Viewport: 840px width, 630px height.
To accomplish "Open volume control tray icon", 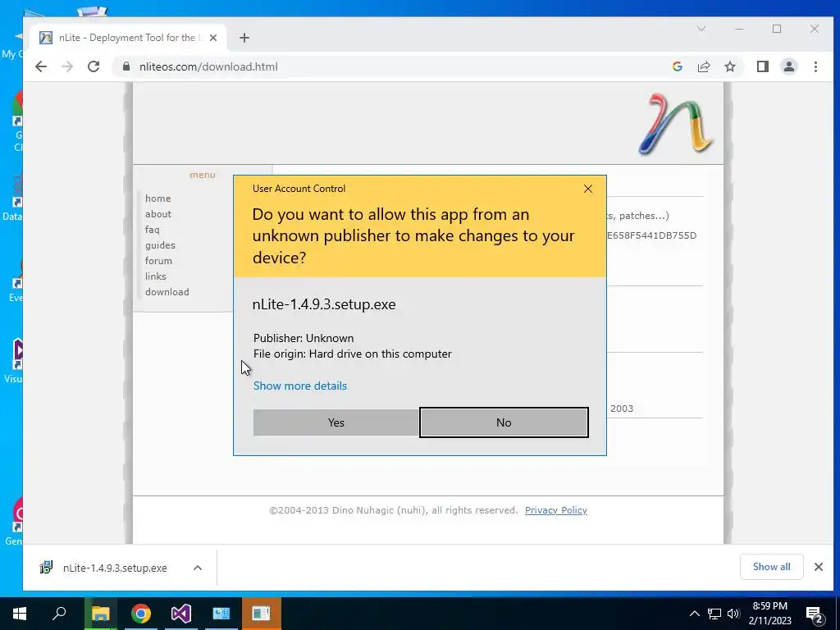I will pos(733,614).
